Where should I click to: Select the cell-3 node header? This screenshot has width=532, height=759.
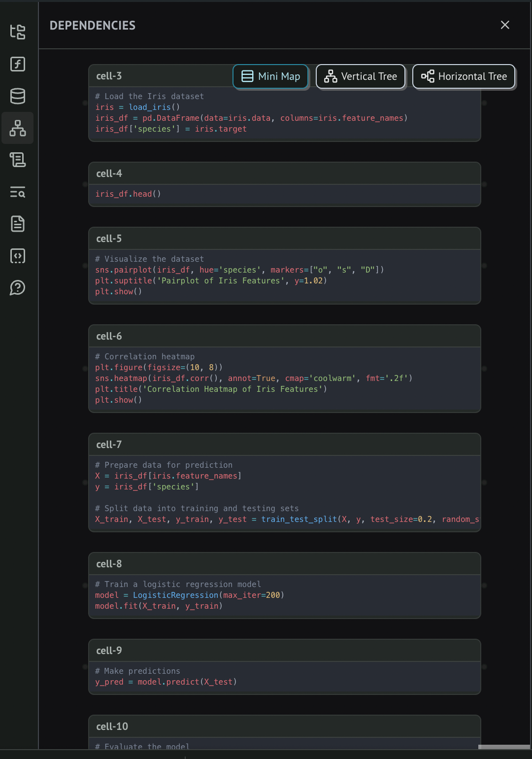[161, 76]
